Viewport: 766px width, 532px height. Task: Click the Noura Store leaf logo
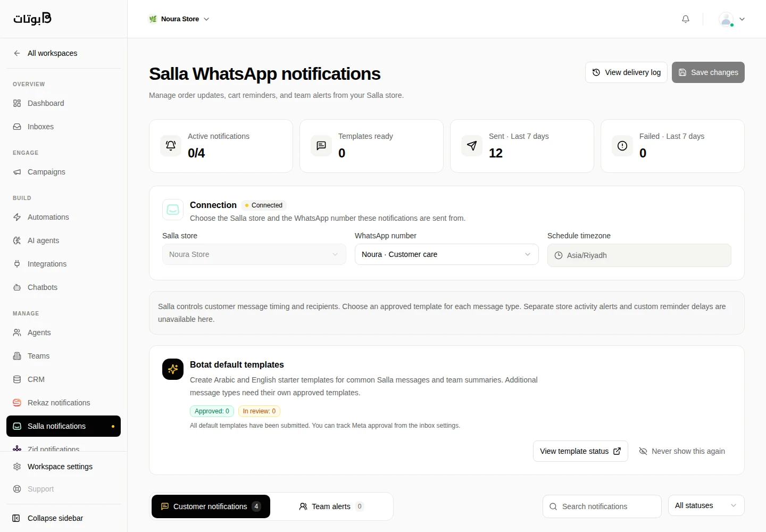click(x=153, y=19)
